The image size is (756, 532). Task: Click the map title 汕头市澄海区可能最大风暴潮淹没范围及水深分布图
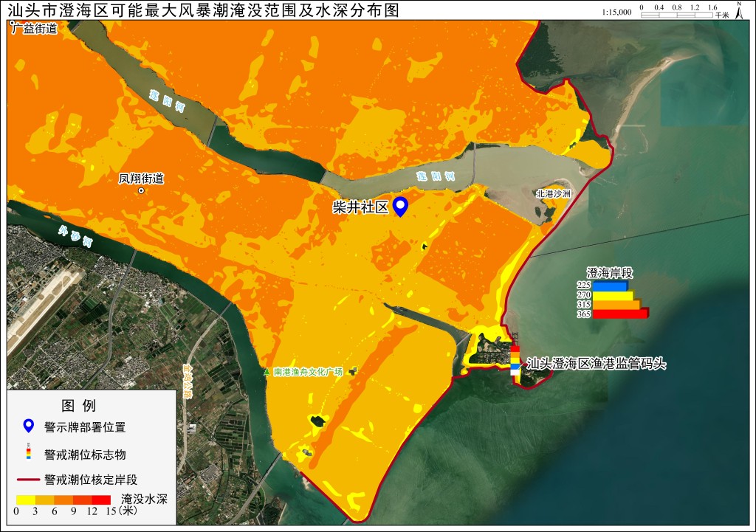(204, 10)
